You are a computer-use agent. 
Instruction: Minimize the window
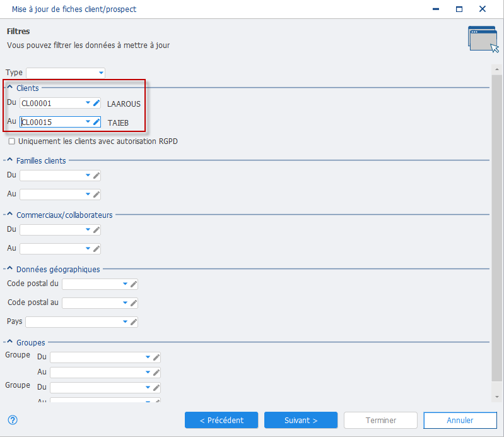[436, 9]
